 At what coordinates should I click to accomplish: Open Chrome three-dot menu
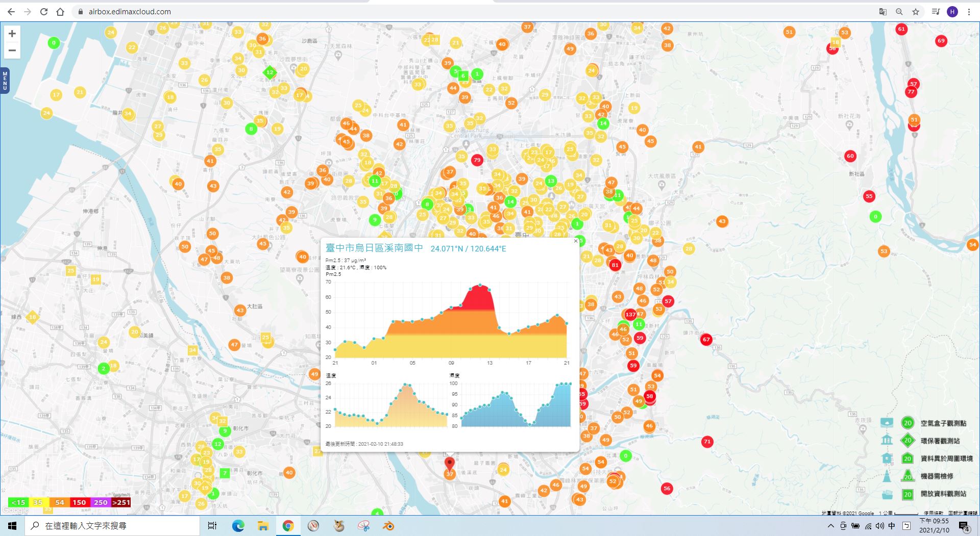coord(969,12)
